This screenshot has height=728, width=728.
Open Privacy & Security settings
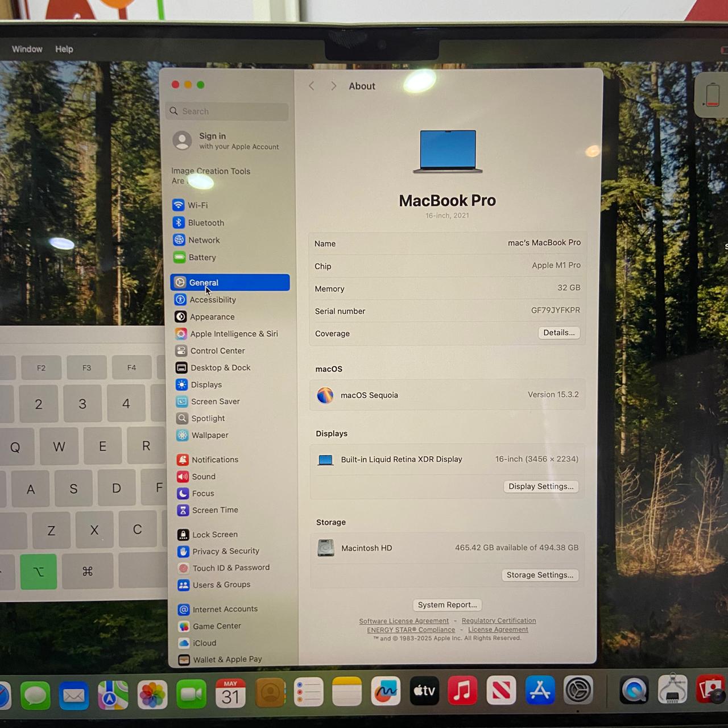click(x=225, y=551)
